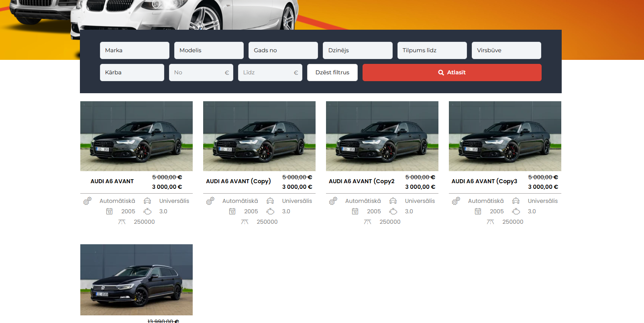
Task: Focus the Līdz maximum price field
Action: point(267,73)
